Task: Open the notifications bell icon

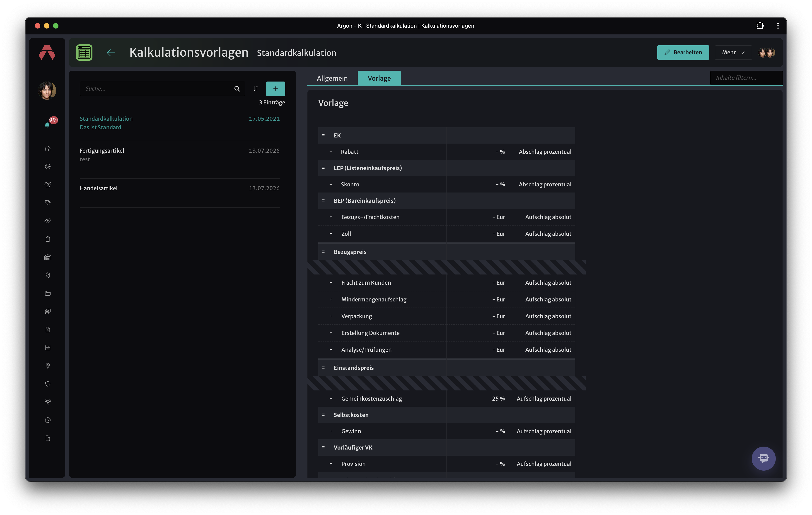Action: tap(47, 125)
